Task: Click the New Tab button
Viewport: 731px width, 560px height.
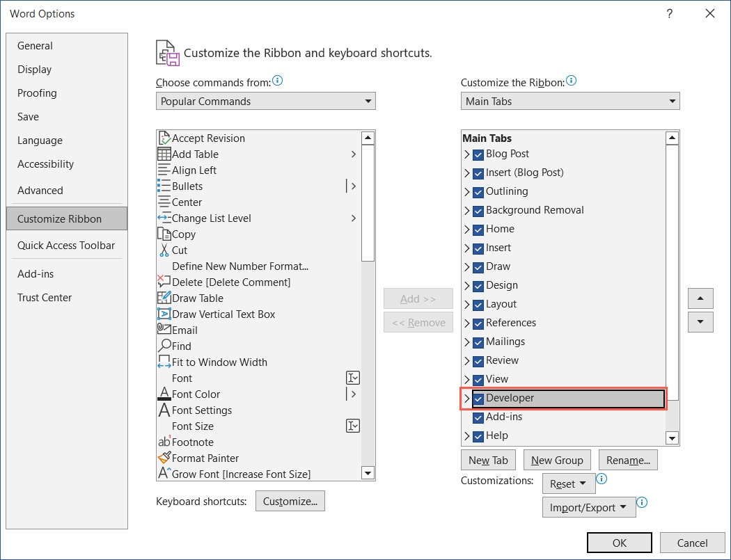Action: (488, 459)
